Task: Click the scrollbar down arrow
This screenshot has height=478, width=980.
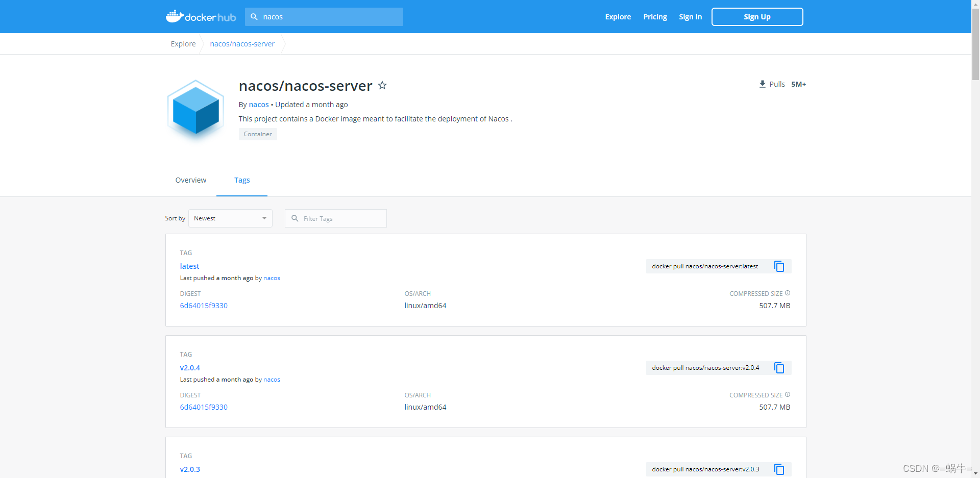Action: (975, 473)
